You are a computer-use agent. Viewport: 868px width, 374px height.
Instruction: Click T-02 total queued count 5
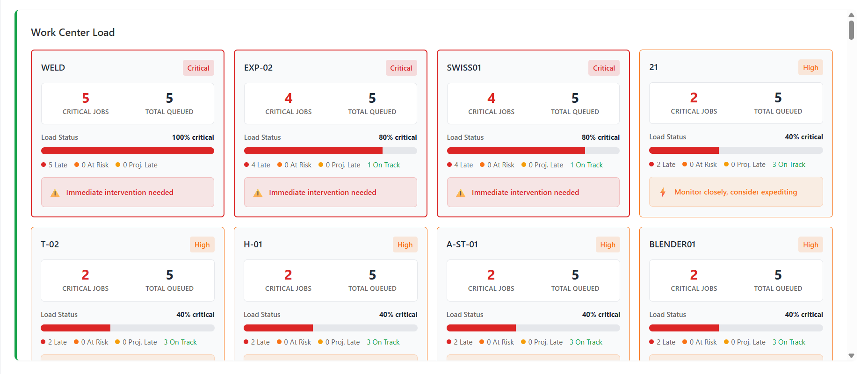click(x=169, y=275)
